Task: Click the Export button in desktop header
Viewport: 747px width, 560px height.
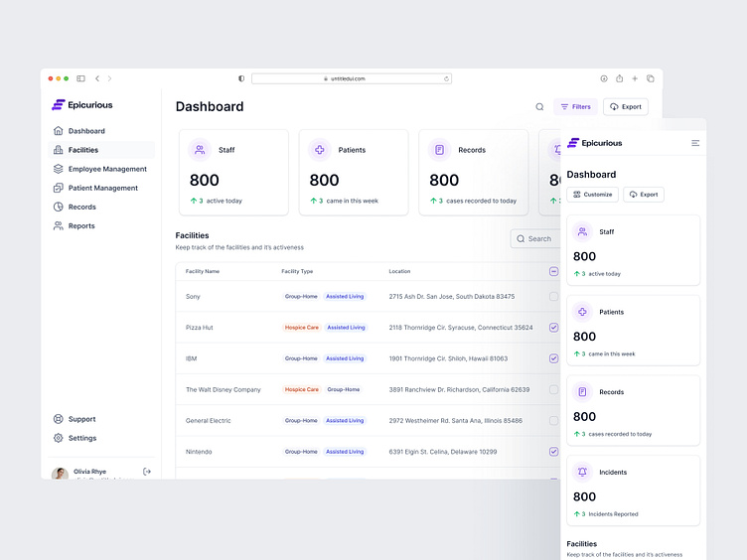Action: (626, 106)
